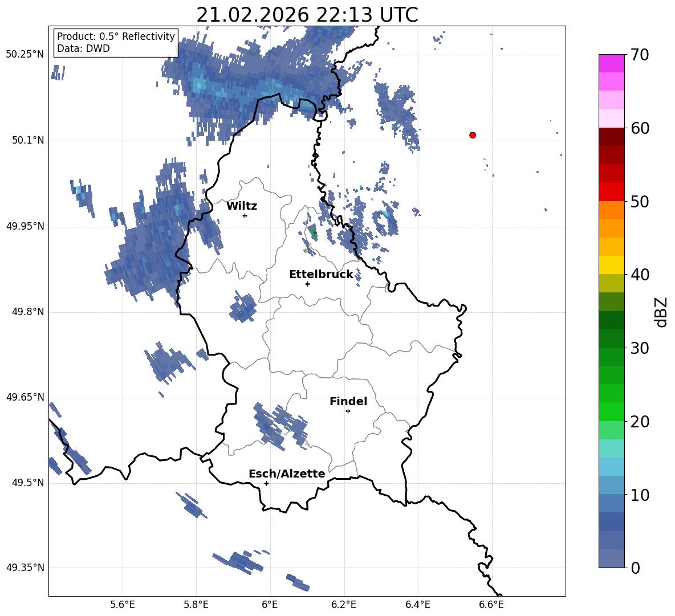
Task: Click the Wiltz location cross marker
Action: click(x=245, y=215)
